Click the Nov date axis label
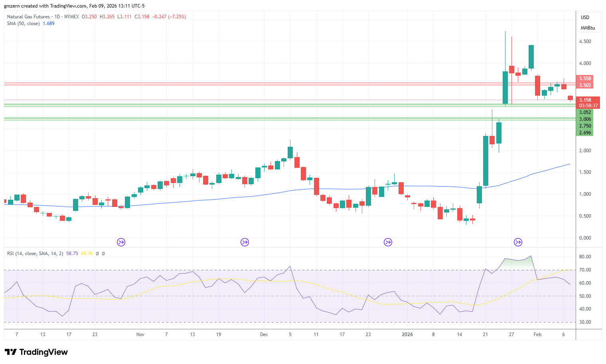 (140, 334)
